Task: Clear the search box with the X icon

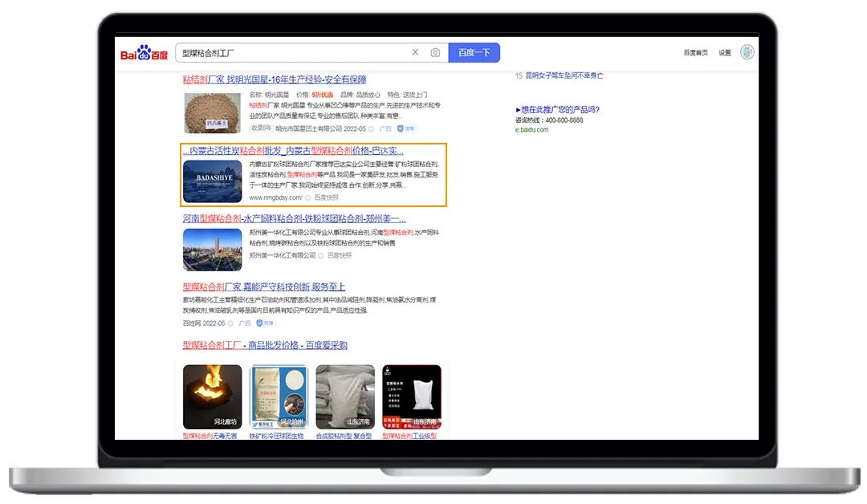Action: 415,52
